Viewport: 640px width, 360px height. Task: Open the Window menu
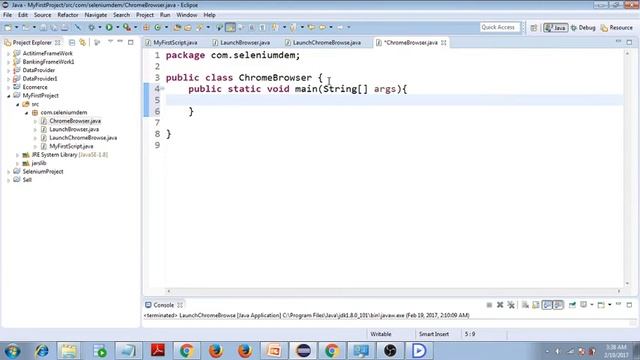pos(187,15)
